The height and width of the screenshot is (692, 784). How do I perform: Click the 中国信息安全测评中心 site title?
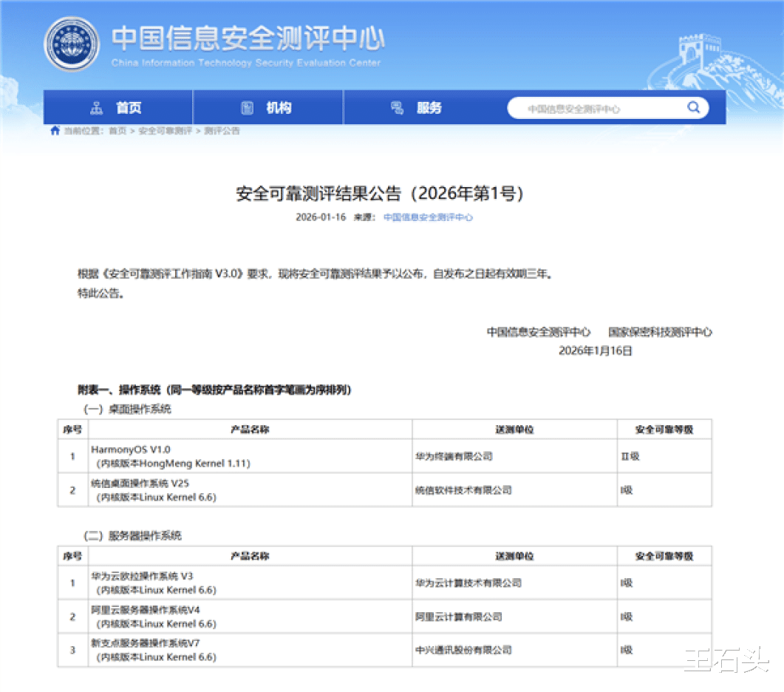point(248,38)
